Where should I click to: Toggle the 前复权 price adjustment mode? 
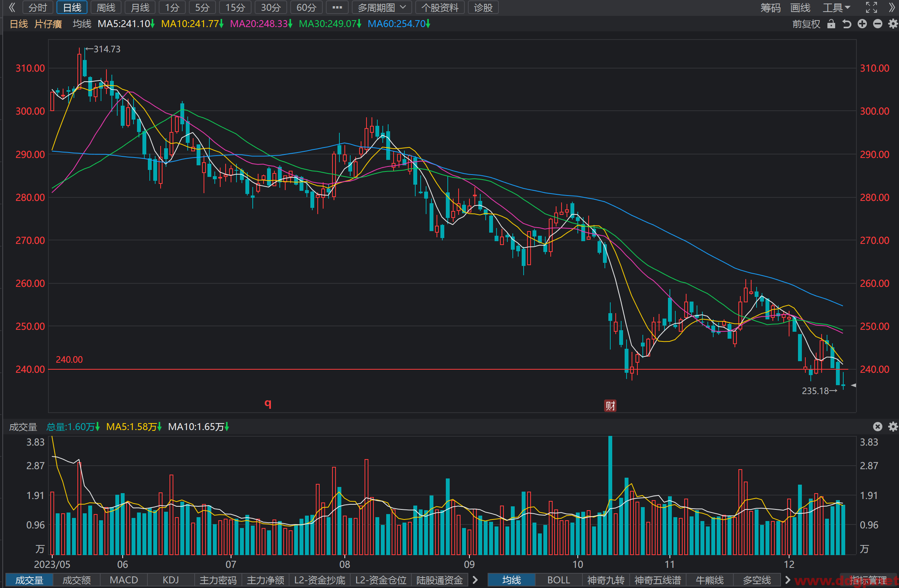806,24
